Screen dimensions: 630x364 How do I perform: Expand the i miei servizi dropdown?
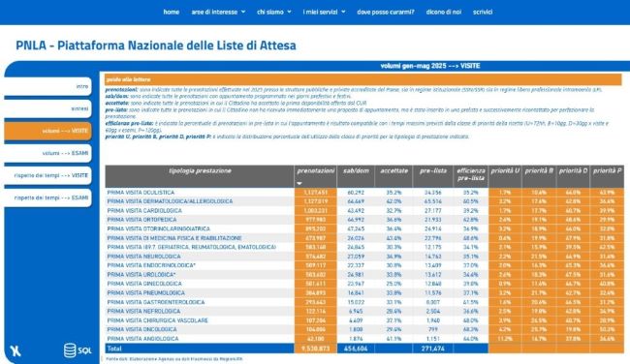[324, 12]
